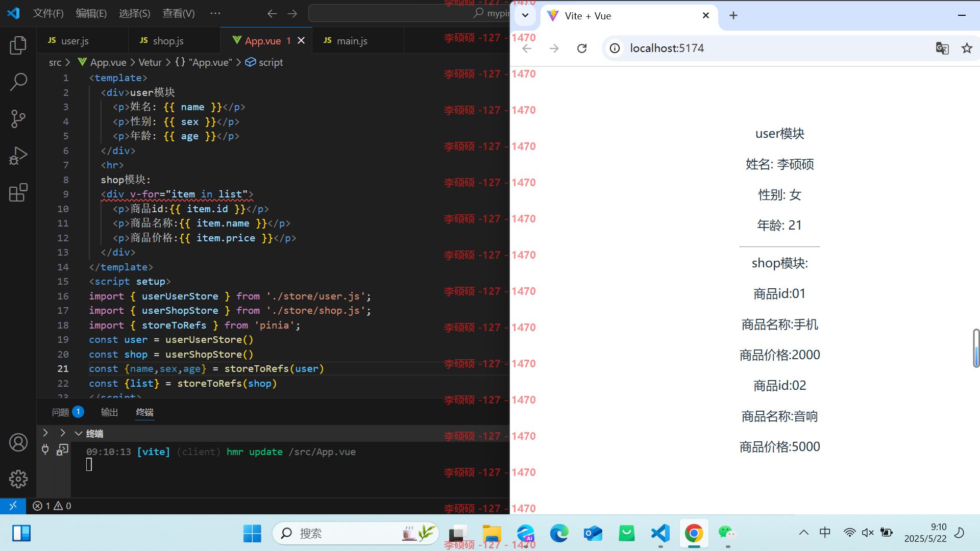Go forward in Chrome browser
This screenshot has width=980, height=551.
(554, 48)
